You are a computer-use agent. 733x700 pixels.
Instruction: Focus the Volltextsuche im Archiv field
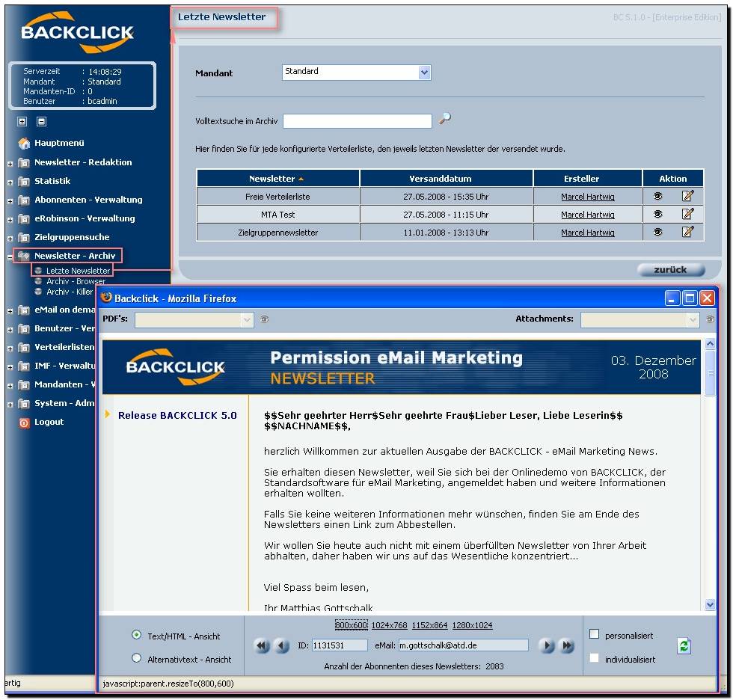[x=358, y=121]
